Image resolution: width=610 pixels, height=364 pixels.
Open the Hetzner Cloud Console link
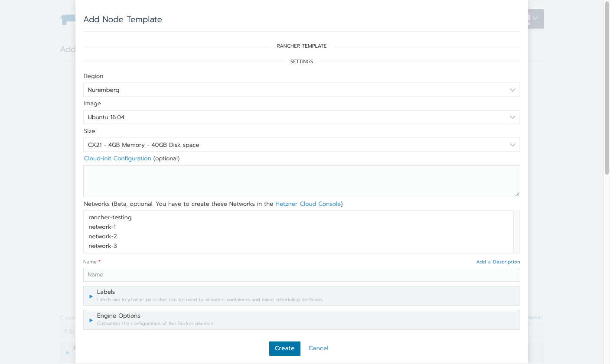tap(308, 204)
